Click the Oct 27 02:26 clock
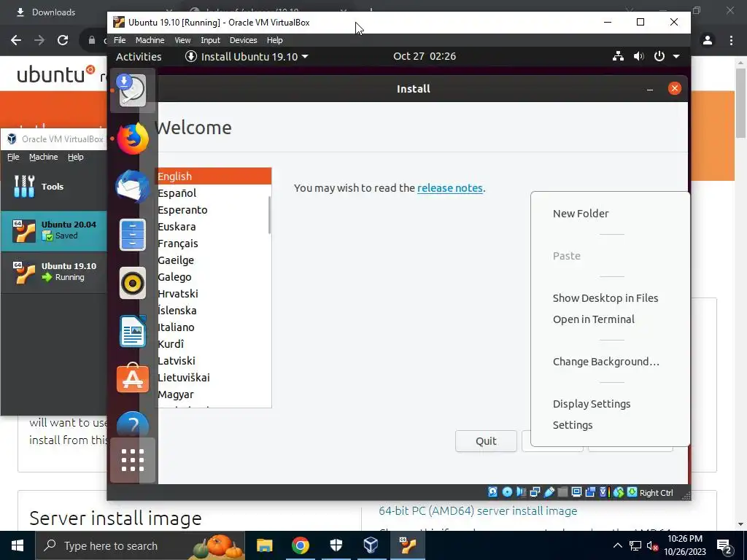The height and width of the screenshot is (560, 747). coord(425,56)
